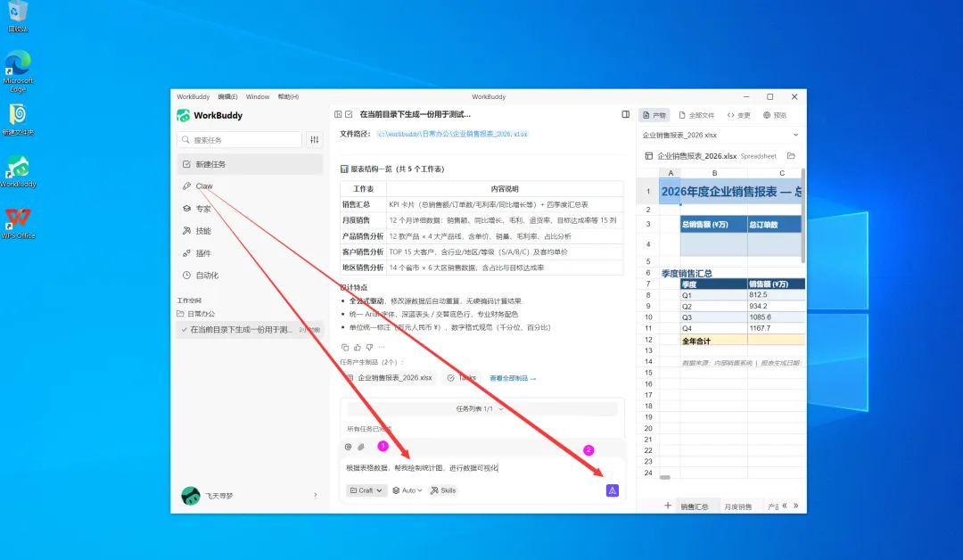Select cell with value 812.5 for Q1

[776, 295]
